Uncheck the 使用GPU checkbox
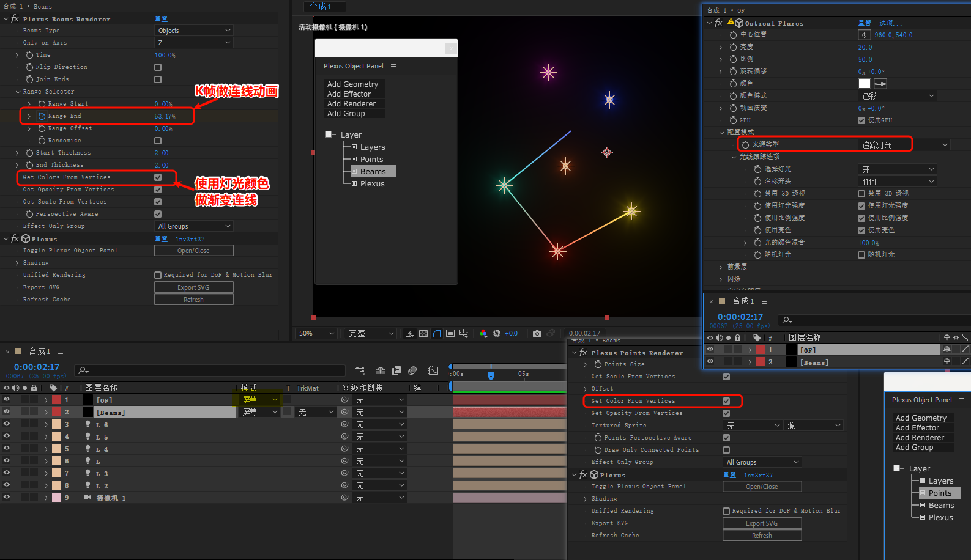This screenshot has width=971, height=560. coord(861,120)
